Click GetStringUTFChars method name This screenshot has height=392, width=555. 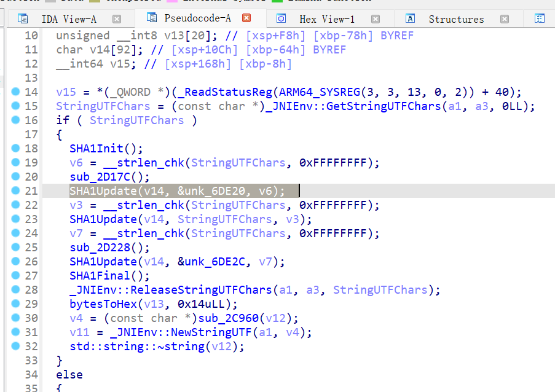pos(384,106)
